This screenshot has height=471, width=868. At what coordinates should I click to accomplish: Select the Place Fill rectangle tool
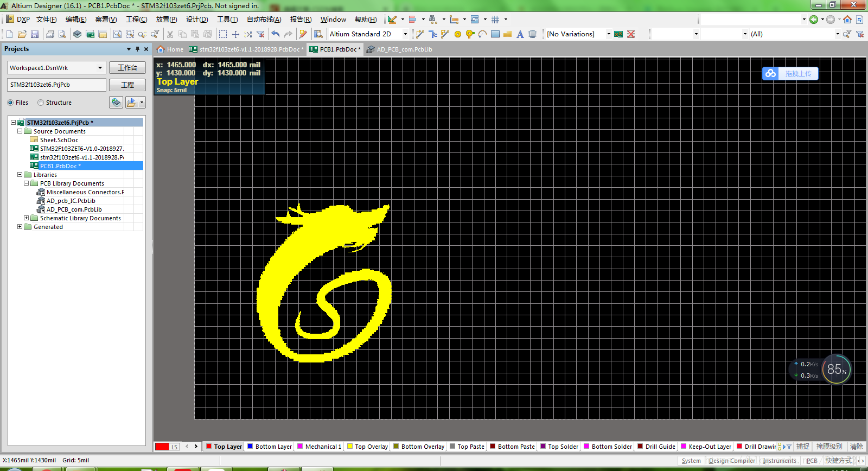pyautogui.click(x=495, y=34)
